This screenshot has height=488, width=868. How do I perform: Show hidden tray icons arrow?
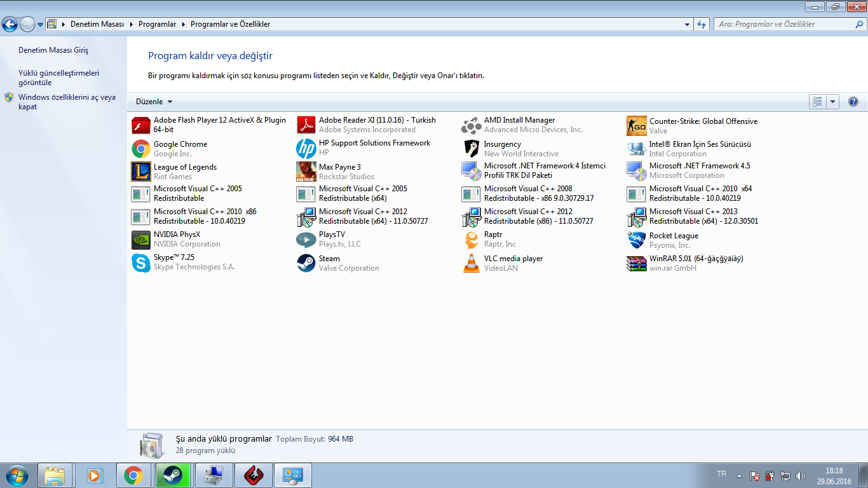739,475
